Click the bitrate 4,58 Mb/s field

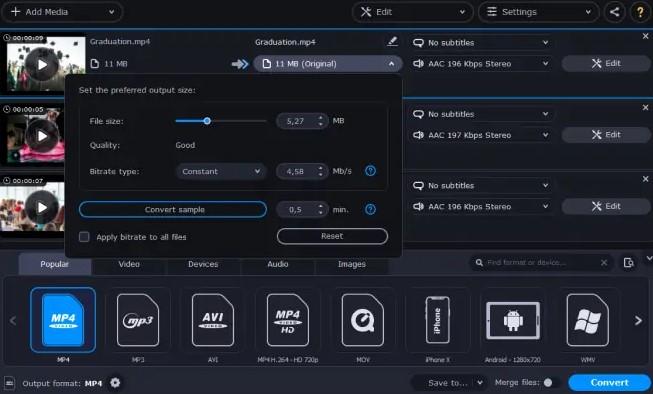[x=302, y=171]
